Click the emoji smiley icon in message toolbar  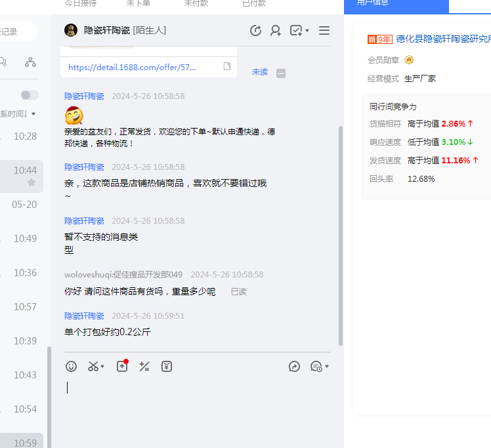pos(72,367)
